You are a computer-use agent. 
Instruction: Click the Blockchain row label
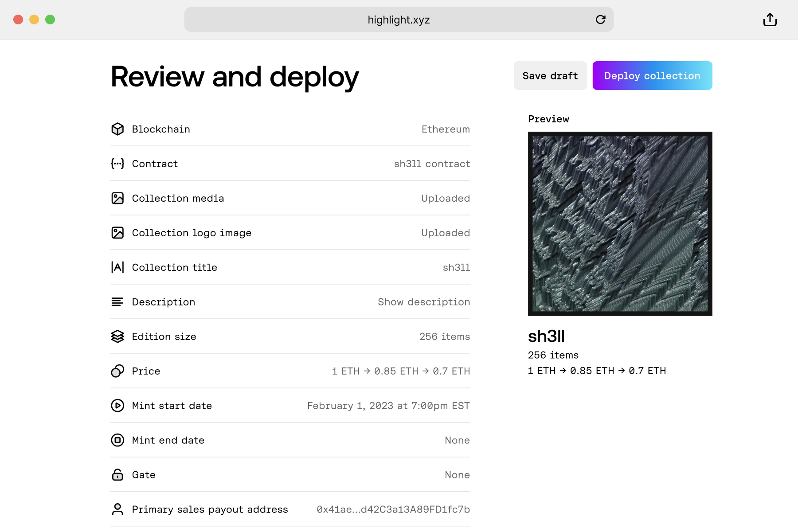coord(161,129)
